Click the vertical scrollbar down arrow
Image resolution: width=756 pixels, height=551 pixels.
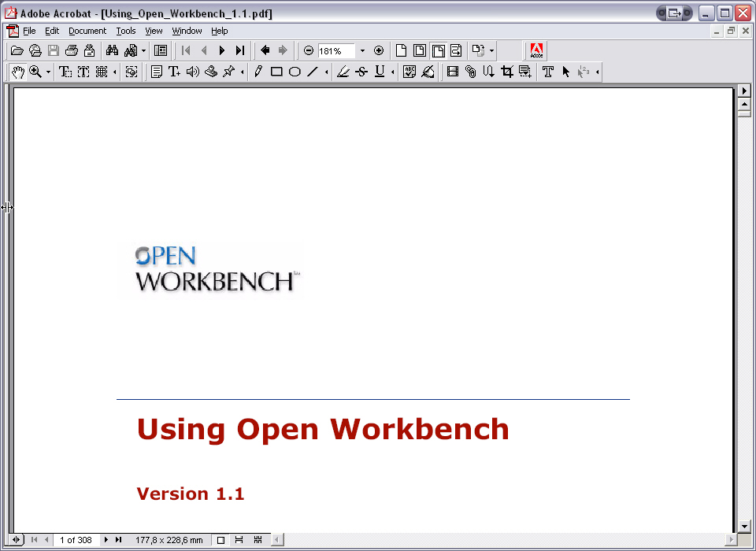(744, 527)
